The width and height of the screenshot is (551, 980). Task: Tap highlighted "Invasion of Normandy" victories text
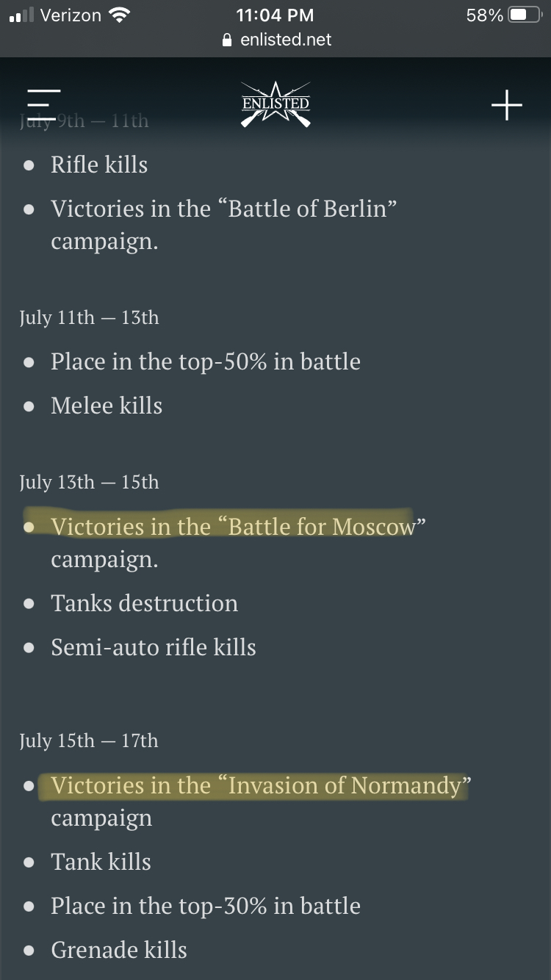click(x=256, y=785)
